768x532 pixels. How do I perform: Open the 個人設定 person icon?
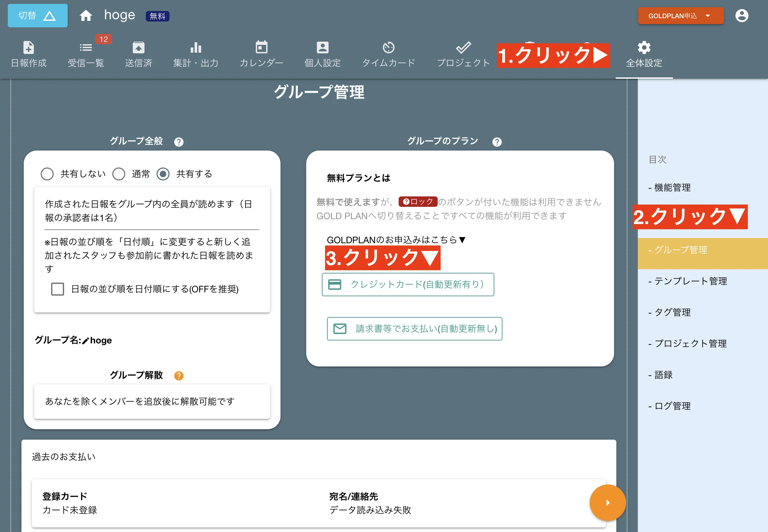[x=322, y=47]
